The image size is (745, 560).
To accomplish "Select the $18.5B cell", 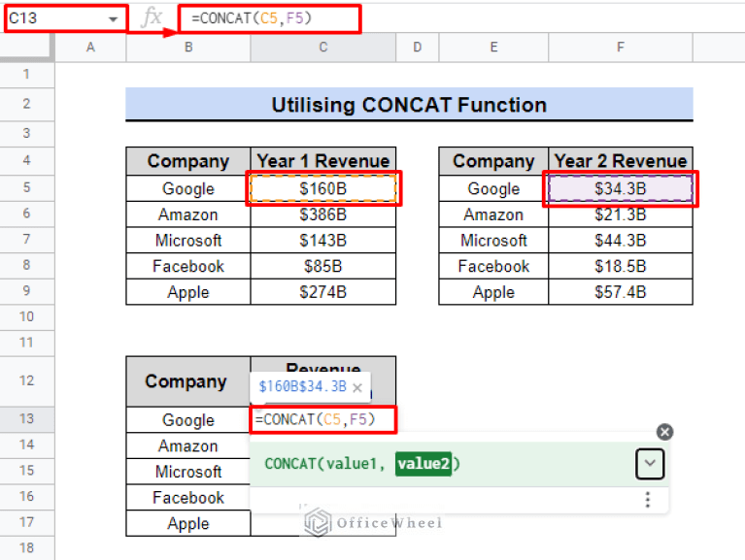I will 621,266.
